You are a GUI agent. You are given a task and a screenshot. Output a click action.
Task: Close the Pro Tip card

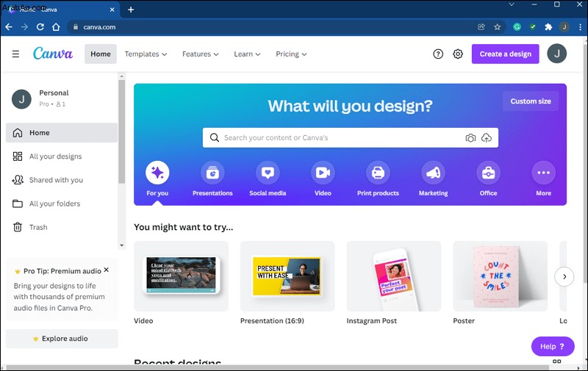(x=106, y=270)
